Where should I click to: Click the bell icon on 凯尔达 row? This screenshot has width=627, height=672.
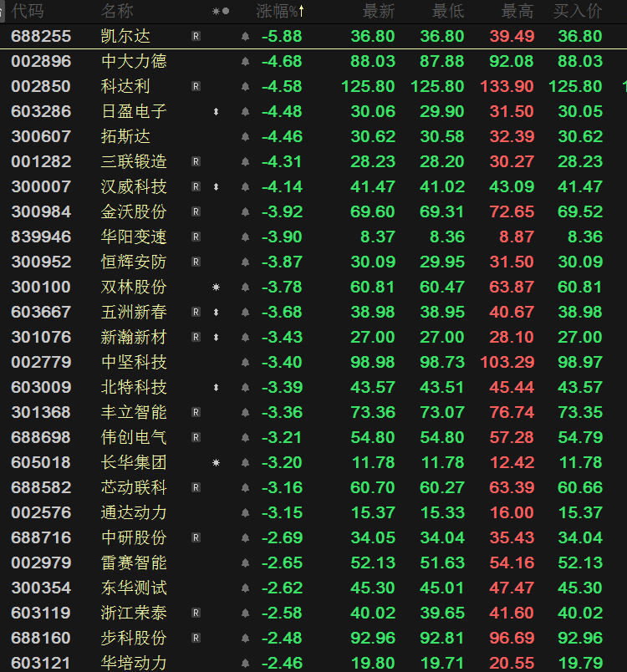(x=245, y=37)
